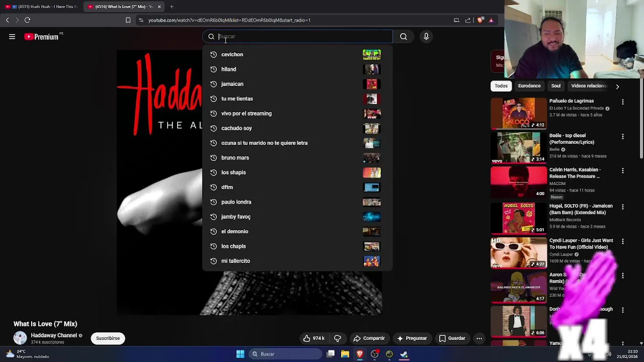Click thumbnail next to 'dftm' suggestion
Viewport: 644px width, 362px height.
pos(372,187)
